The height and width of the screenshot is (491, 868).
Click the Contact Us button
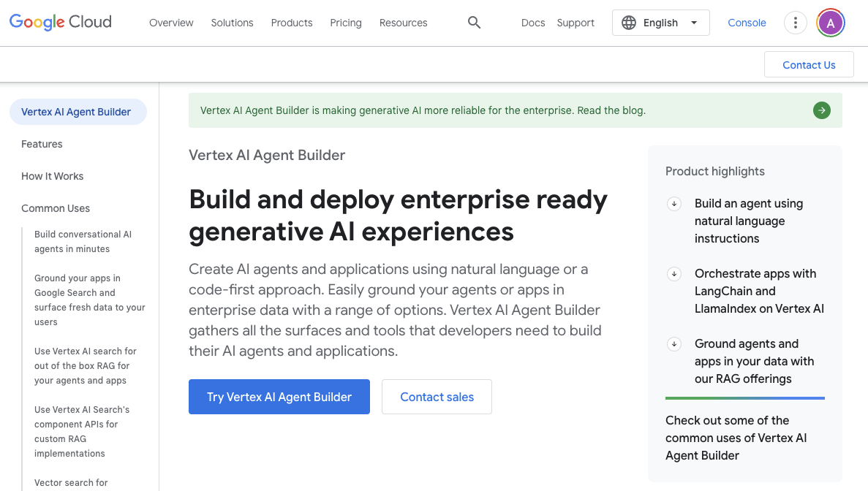tap(809, 65)
